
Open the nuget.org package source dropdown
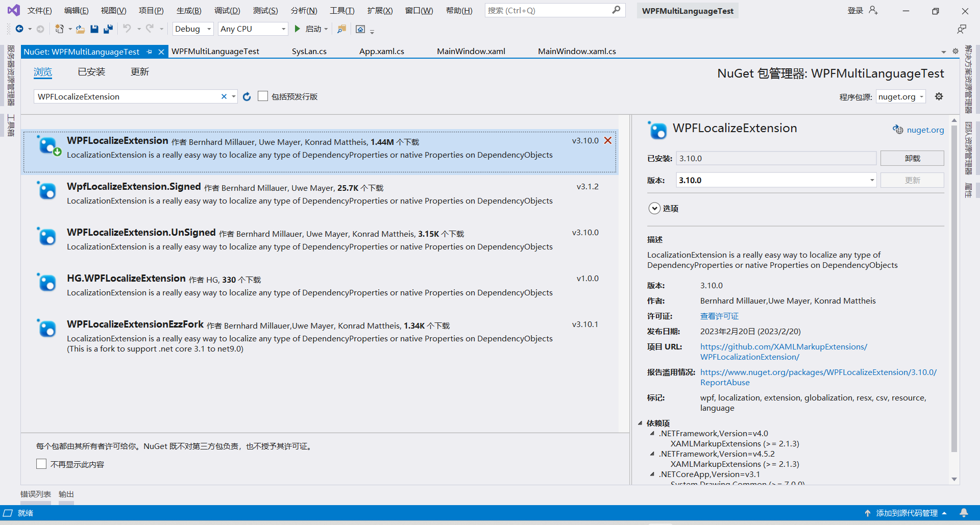pyautogui.click(x=901, y=96)
